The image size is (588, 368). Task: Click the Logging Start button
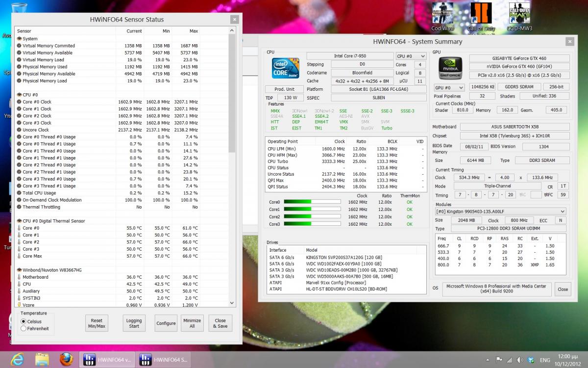134,323
